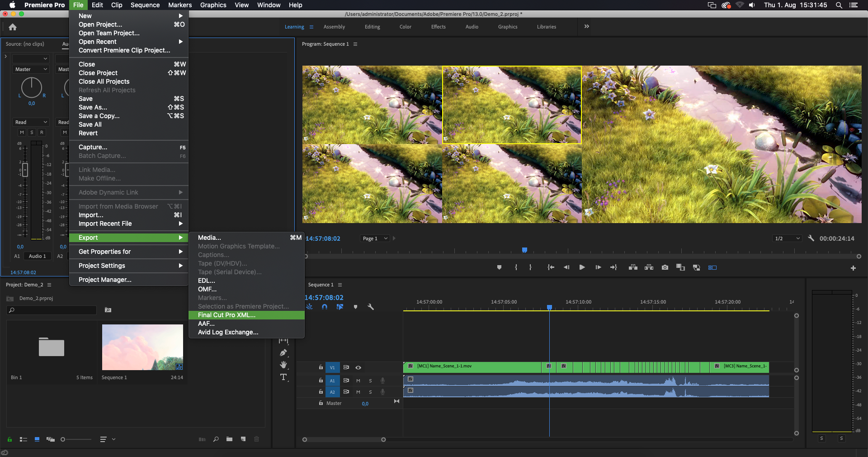
Task: Toggle lock on track V1
Action: (x=321, y=367)
